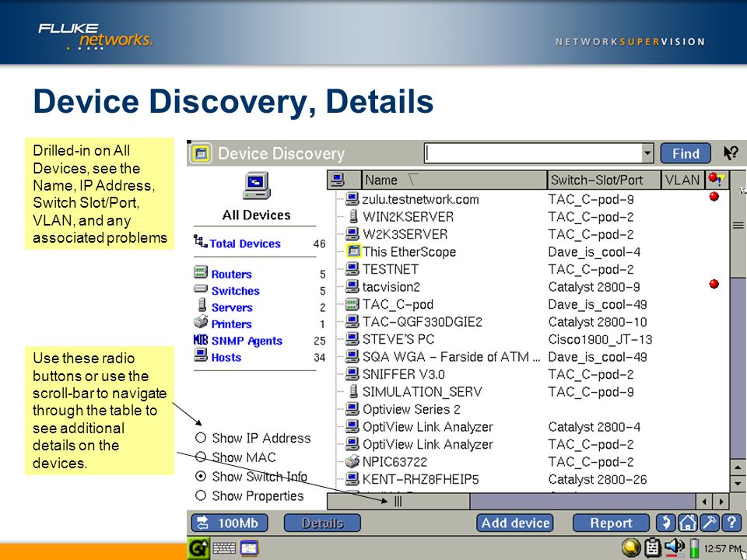Click the Cisco1900_JT-13 switch port cell
This screenshot has width=747, height=560.
coord(600,339)
